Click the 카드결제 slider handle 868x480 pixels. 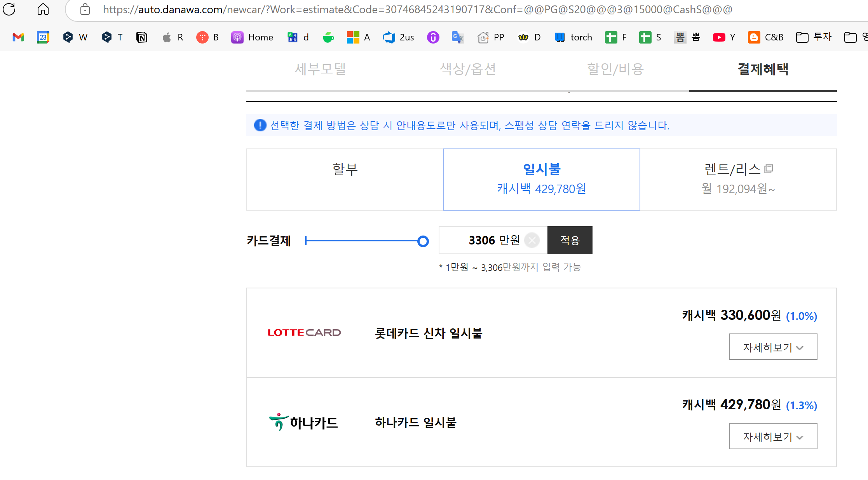(423, 241)
